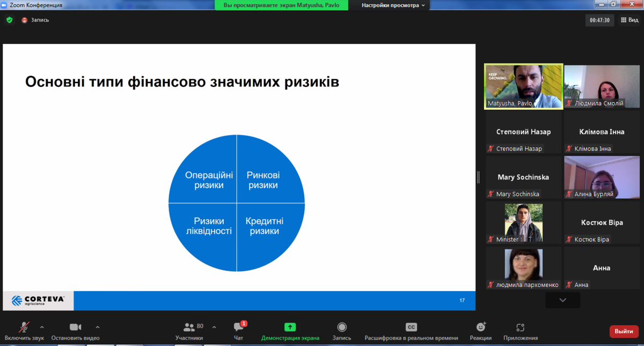
Task: Click the panel divider handle beside the slide
Action: point(478,177)
